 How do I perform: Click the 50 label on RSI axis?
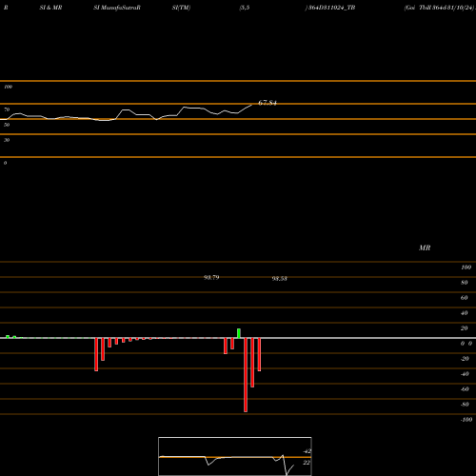[7, 125]
